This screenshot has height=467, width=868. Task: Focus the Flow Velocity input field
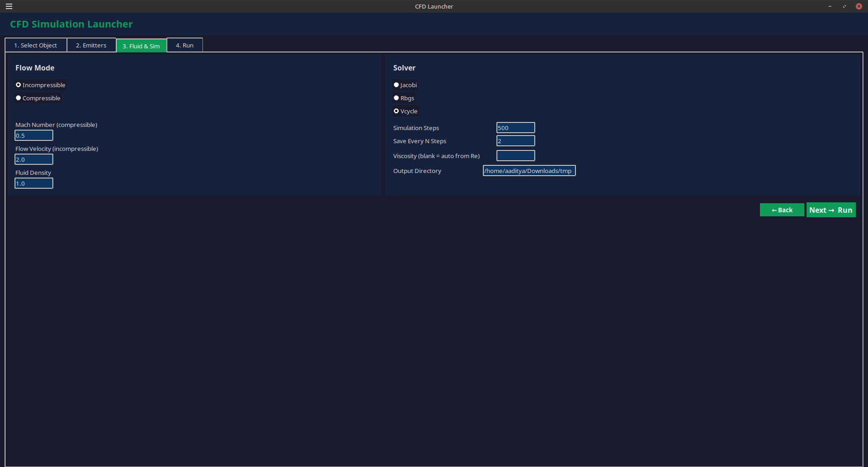[34, 159]
